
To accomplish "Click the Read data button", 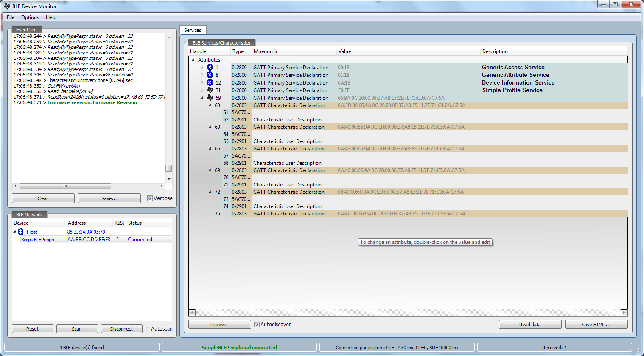I will point(530,325).
